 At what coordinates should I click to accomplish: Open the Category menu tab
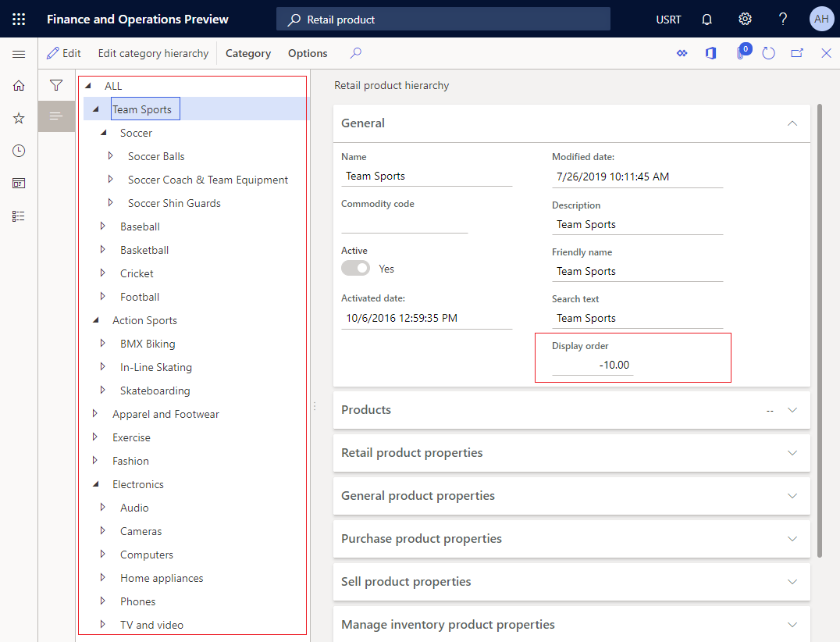[248, 53]
